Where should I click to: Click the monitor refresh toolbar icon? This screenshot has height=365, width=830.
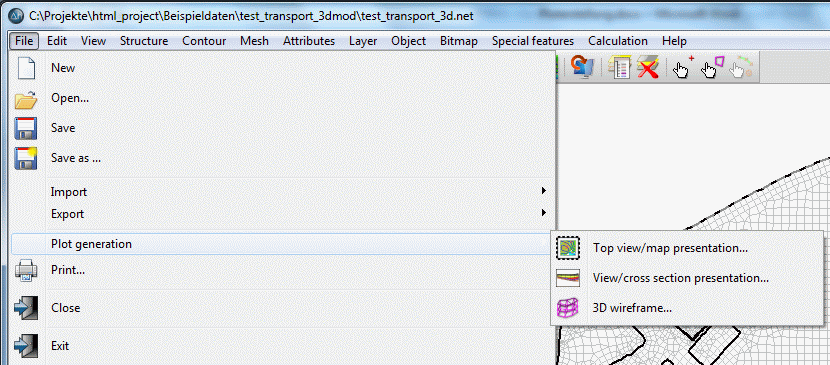pyautogui.click(x=583, y=68)
